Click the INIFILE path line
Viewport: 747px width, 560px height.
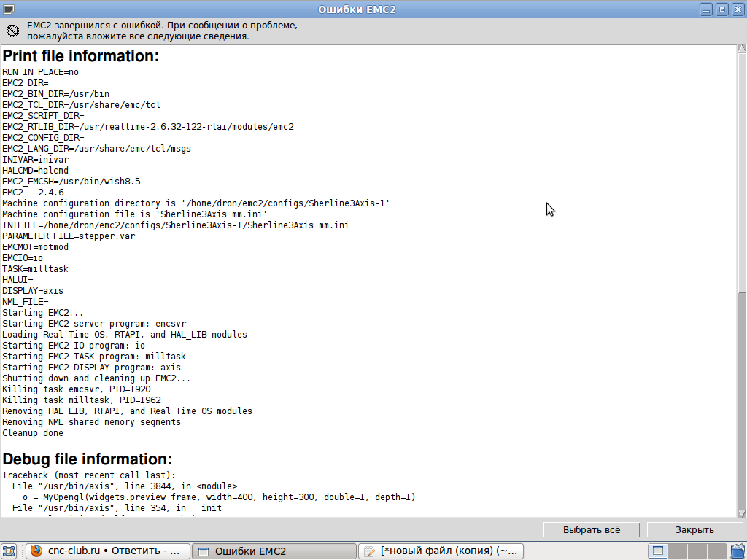tap(175, 225)
